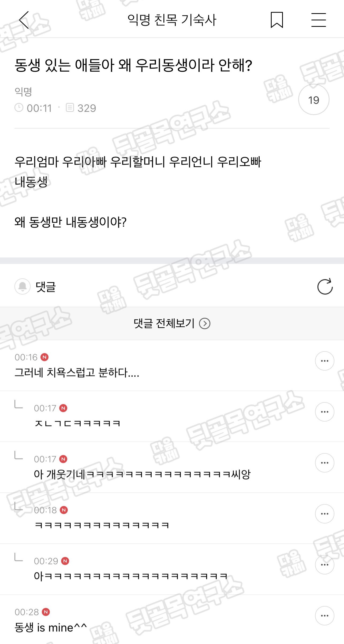Open 댓글 전체보기 to view all comments
Image resolution: width=344 pixels, height=644 pixels.
tap(172, 323)
